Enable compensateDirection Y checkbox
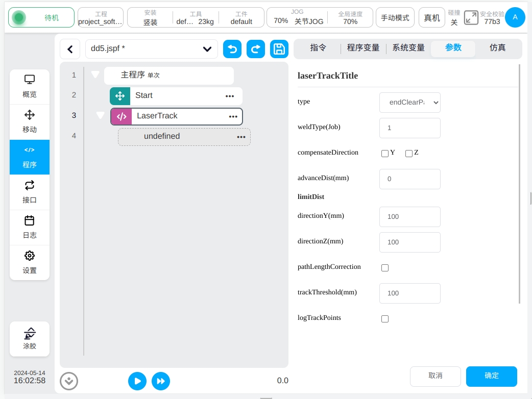The height and width of the screenshot is (399, 532). tap(385, 154)
